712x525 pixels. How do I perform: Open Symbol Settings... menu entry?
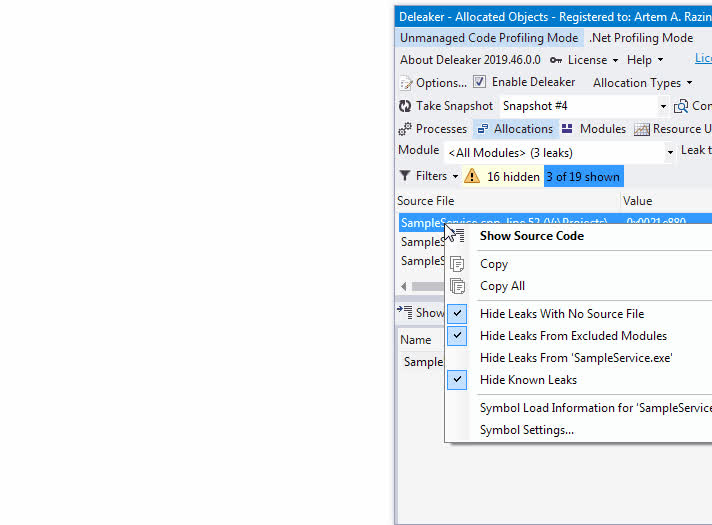pos(527,430)
